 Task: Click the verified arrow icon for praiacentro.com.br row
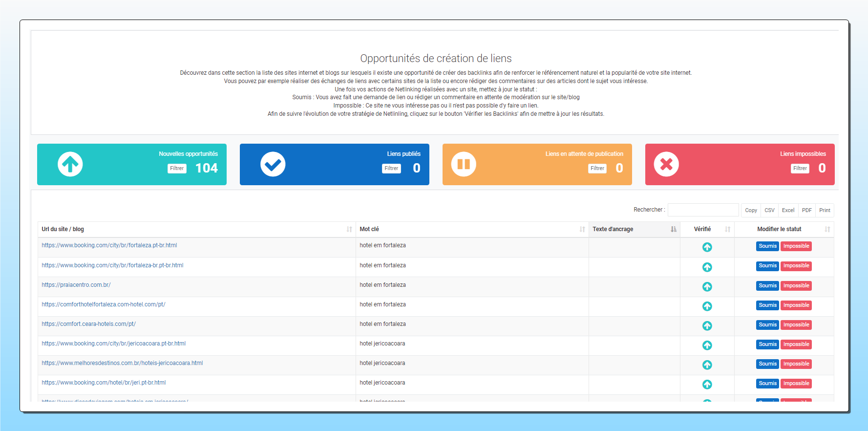[707, 287]
